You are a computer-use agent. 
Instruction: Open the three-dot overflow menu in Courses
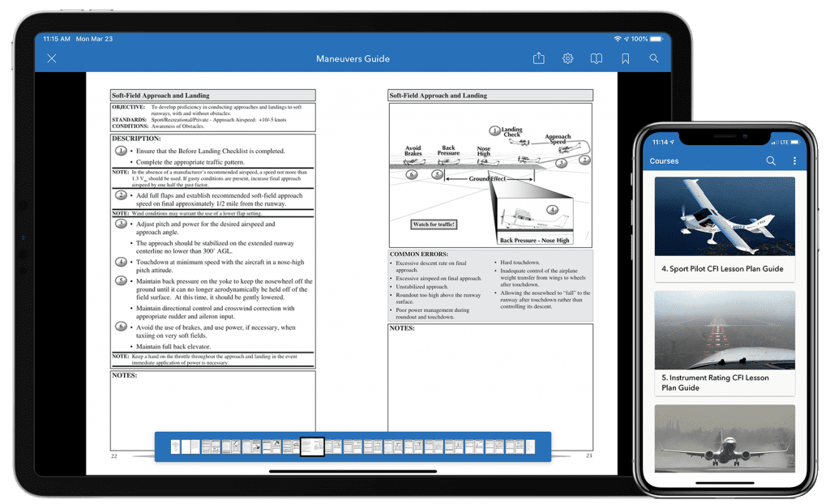(x=794, y=160)
